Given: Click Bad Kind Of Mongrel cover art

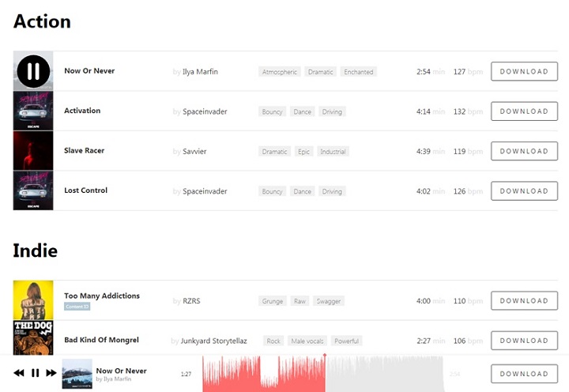Looking at the screenshot, I should click(33, 337).
